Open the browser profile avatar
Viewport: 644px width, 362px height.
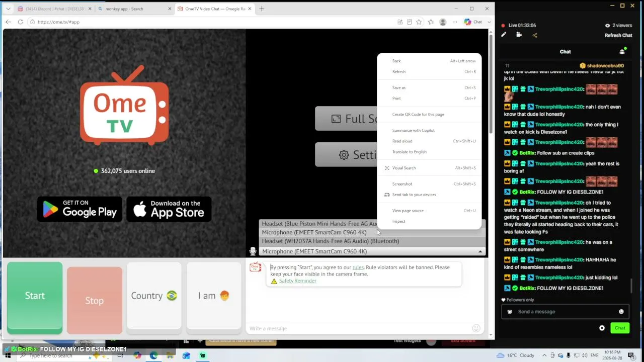tap(443, 22)
